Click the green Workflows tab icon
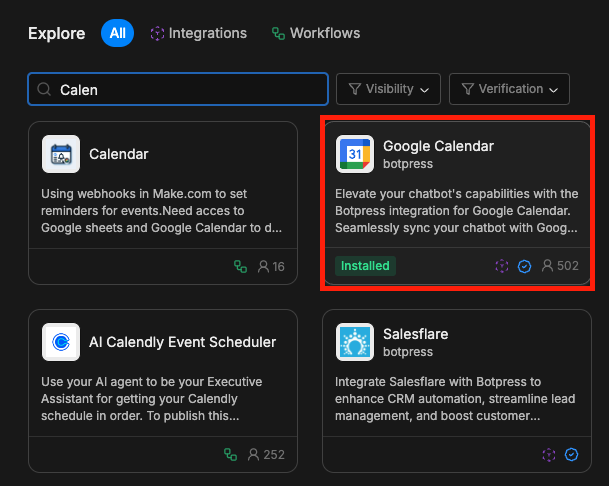This screenshot has width=609, height=486. pos(278,33)
